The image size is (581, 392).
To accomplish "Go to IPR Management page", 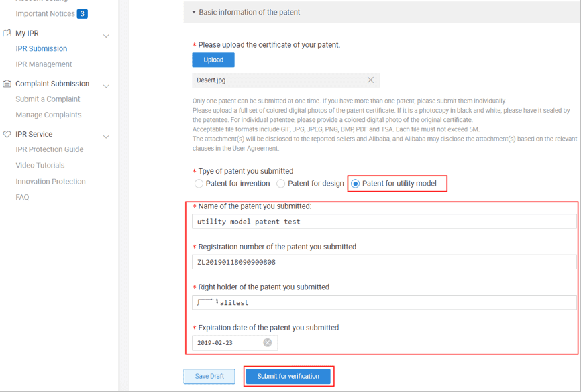I will click(44, 64).
